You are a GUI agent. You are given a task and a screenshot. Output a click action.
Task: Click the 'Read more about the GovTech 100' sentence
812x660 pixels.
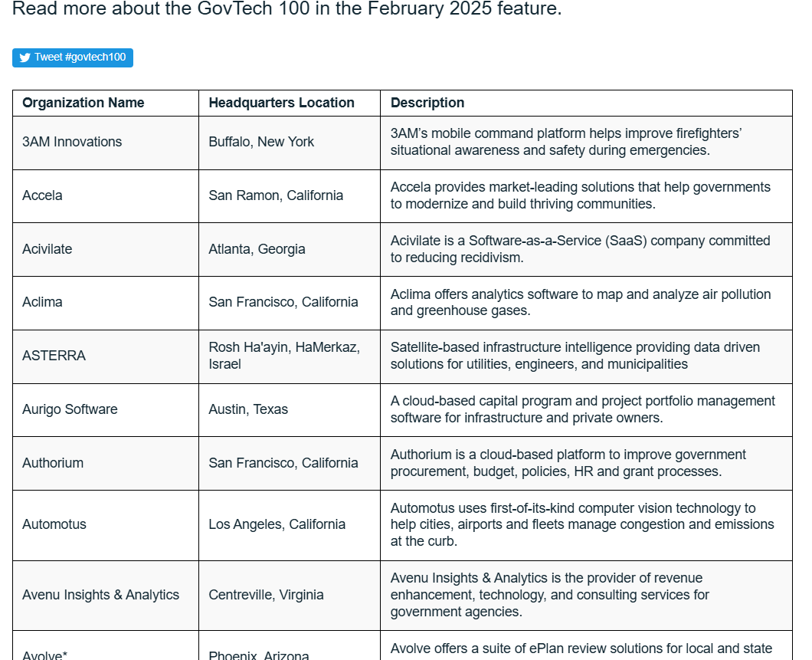tap(287, 8)
